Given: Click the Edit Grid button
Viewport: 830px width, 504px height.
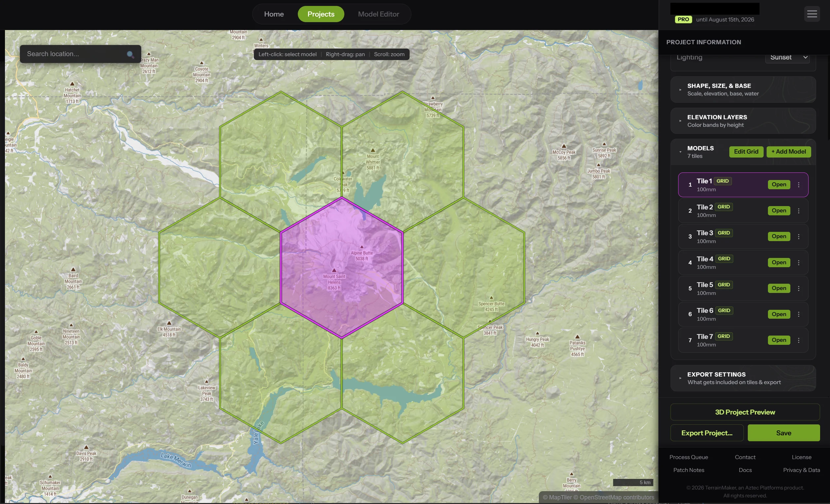Looking at the screenshot, I should click(746, 152).
